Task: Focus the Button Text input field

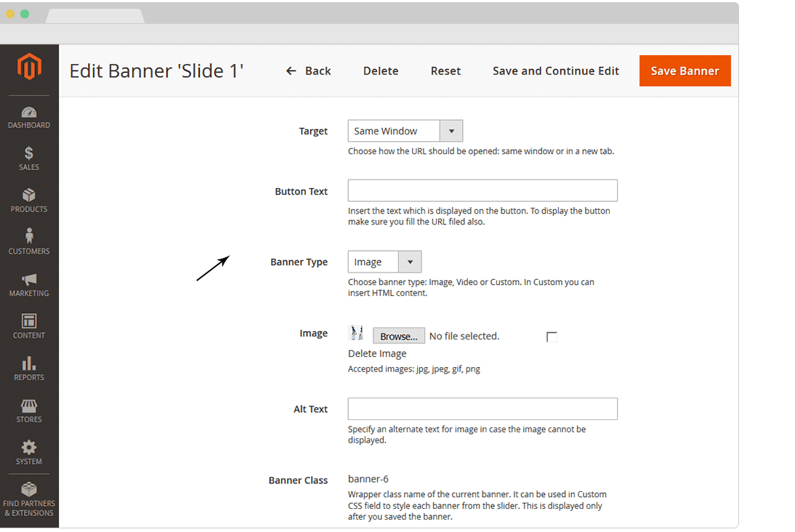Action: (483, 190)
